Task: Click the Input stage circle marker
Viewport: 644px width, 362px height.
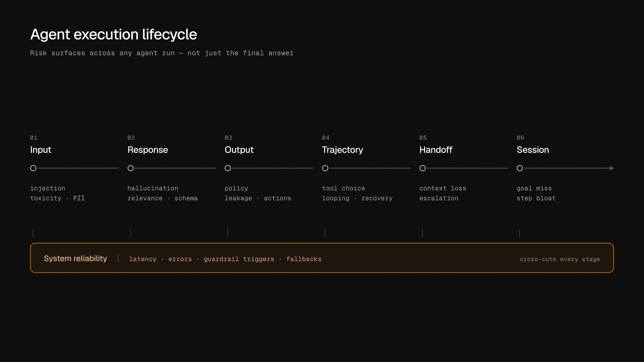Action: 33,168
